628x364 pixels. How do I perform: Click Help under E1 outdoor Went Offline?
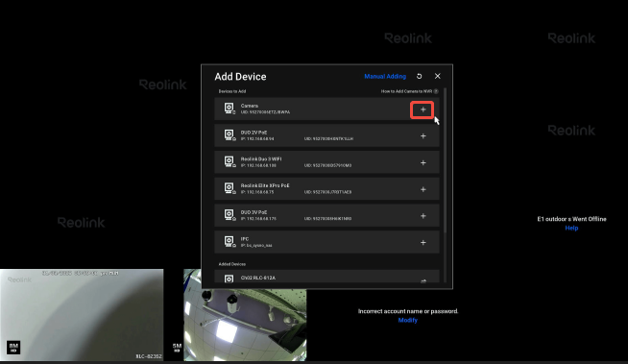click(x=571, y=228)
